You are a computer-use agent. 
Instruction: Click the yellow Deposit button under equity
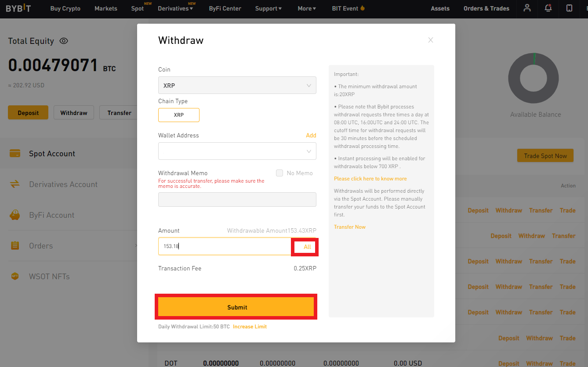click(x=28, y=113)
